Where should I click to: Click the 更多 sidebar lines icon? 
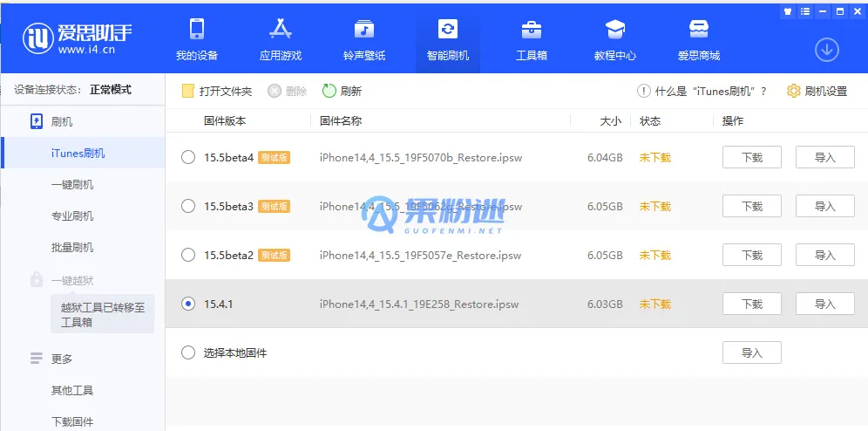click(x=37, y=359)
